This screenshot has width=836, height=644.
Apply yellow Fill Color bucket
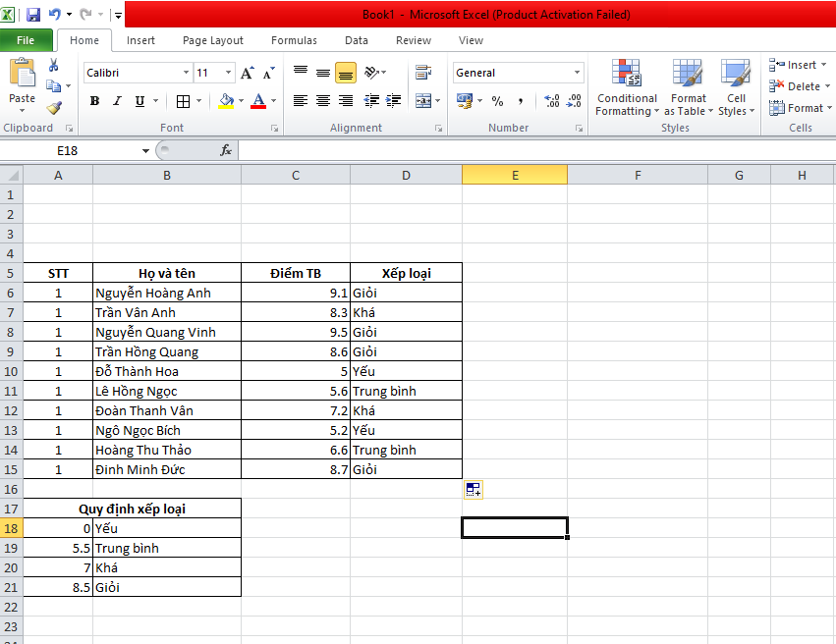(226, 101)
